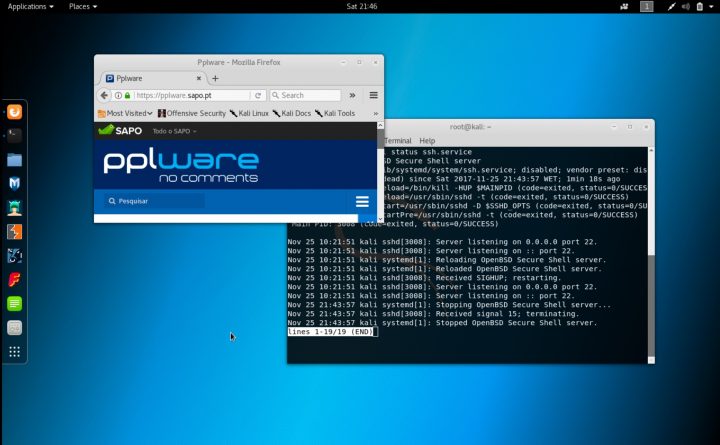Open the Help menu in terminal

pos(427,141)
